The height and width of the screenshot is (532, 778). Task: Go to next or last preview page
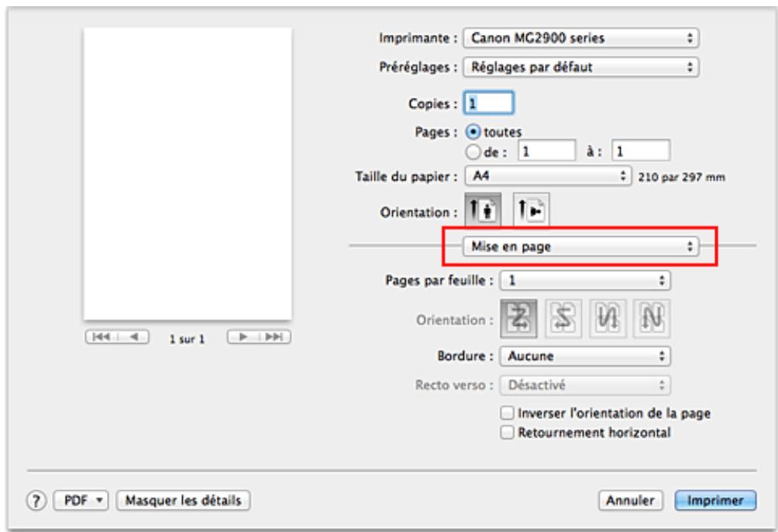pos(259,337)
